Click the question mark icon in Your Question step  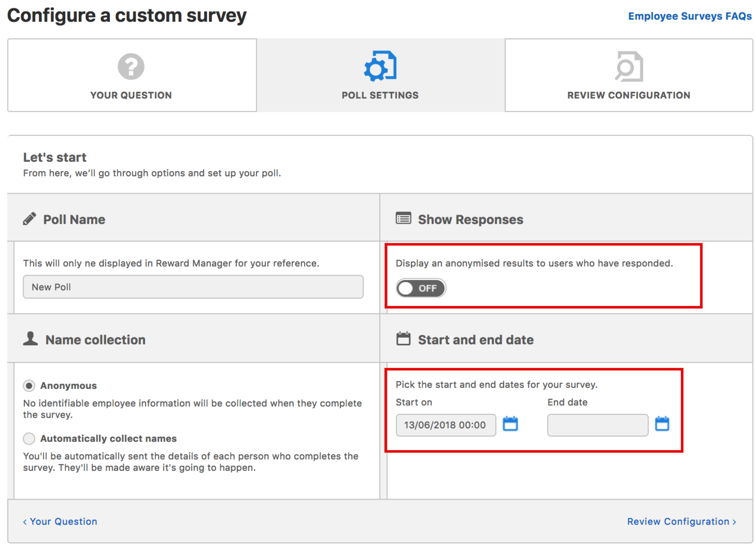coord(131,66)
